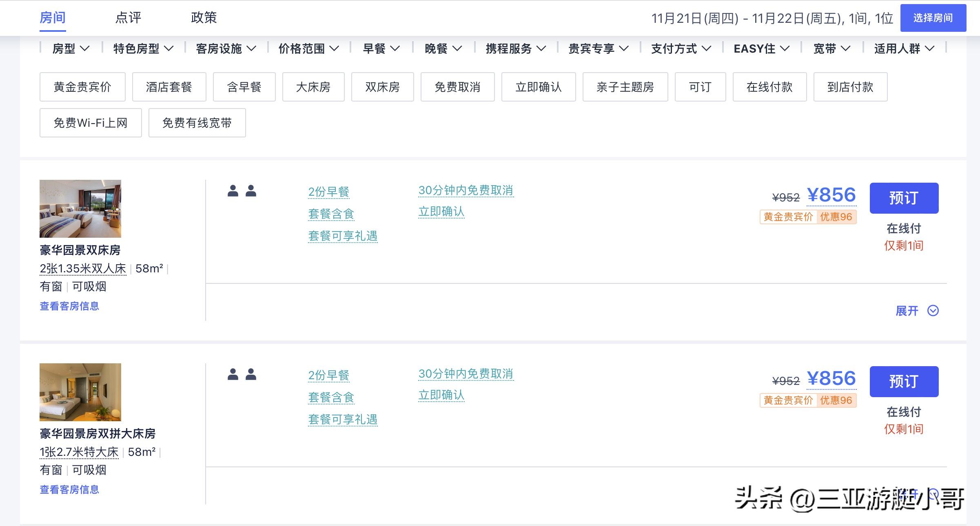Click the 选择房间 button
The image size is (980, 526).
pos(933,18)
